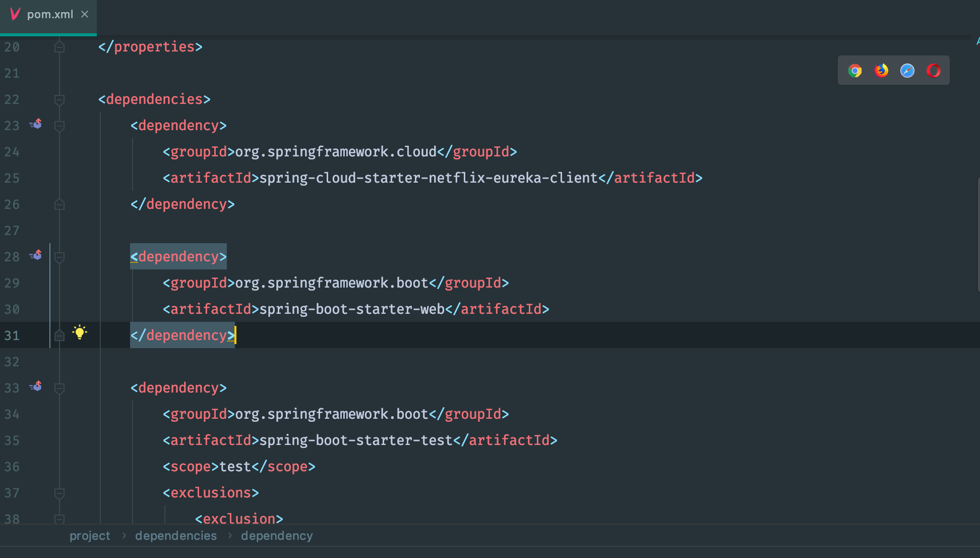Click line number 25 in gutter

[x=12, y=179]
